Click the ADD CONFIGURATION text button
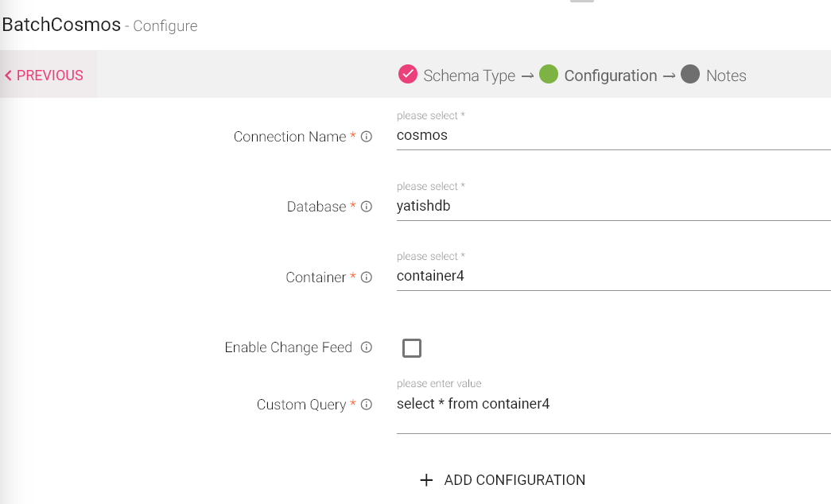Screen dimensions: 831x504 tap(515, 480)
